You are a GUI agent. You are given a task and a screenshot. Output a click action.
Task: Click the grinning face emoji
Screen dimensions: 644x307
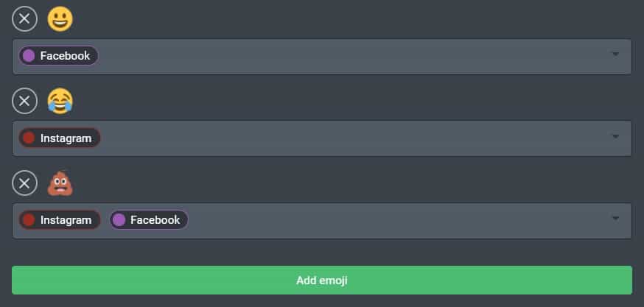tap(60, 19)
